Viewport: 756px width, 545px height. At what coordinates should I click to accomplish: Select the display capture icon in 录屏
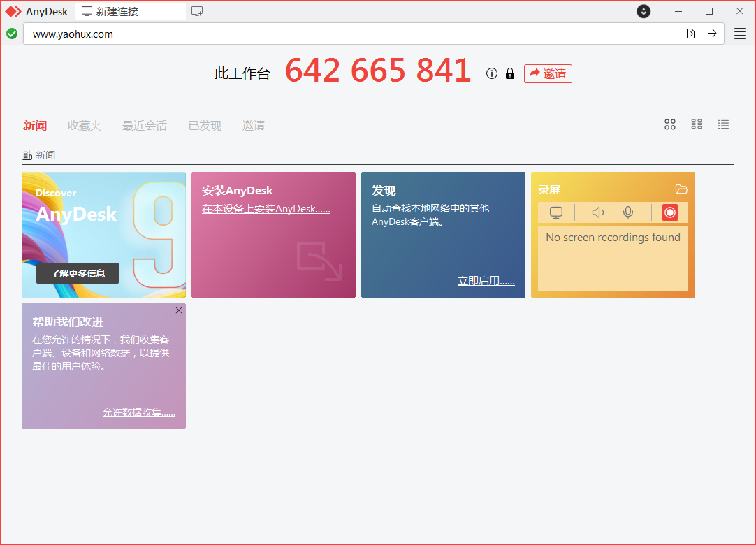click(x=555, y=212)
